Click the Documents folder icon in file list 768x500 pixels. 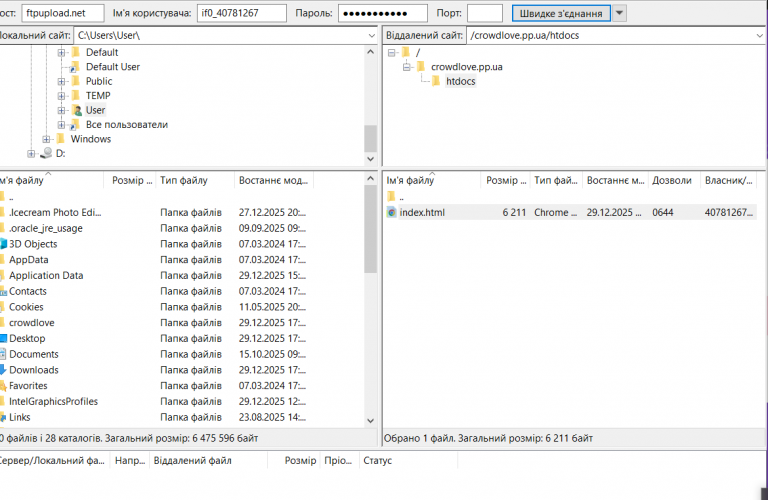3,354
